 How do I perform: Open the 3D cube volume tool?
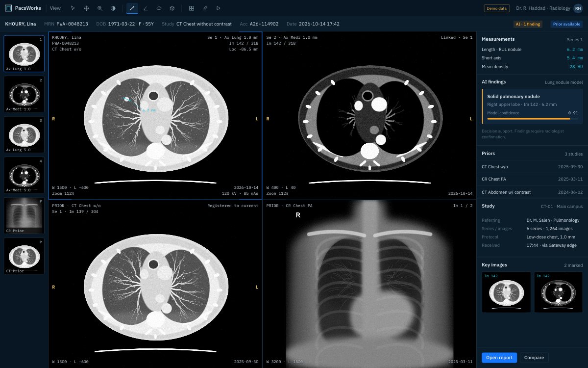(172, 8)
